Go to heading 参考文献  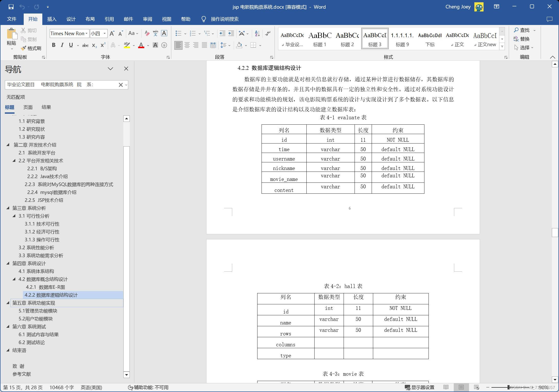[x=22, y=374]
